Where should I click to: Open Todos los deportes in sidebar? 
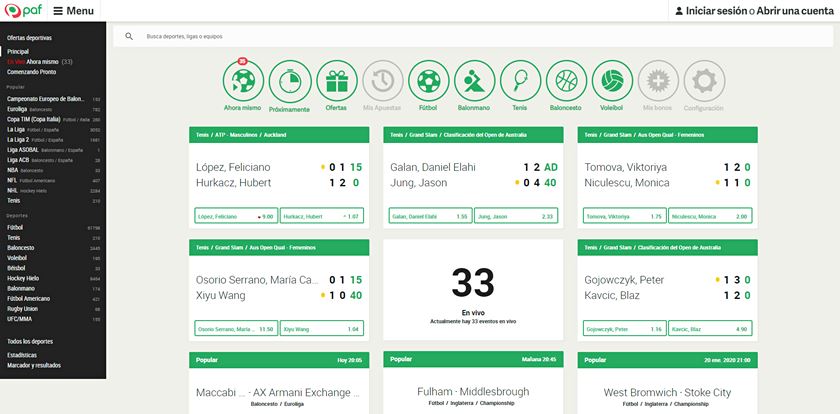click(x=30, y=342)
